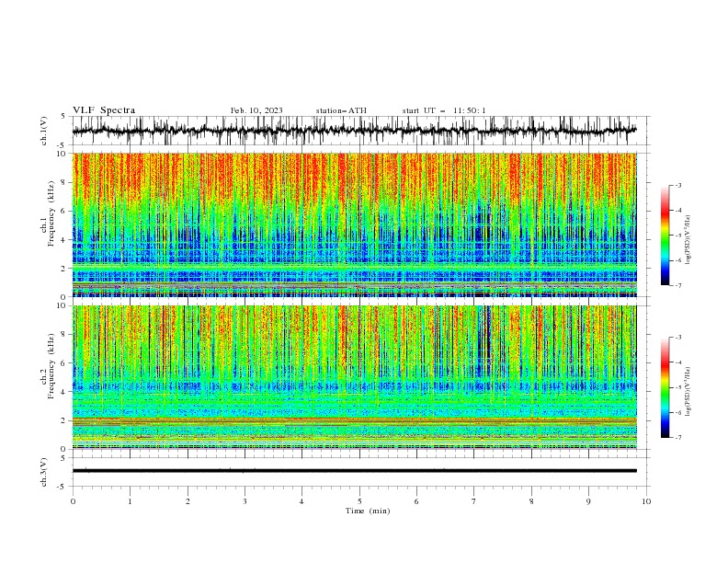Click the ch.2 color scale "log(PSD)(V²/Hz)" label
Image resolution: width=728 pixels, height=563 pixels.
(x=688, y=392)
